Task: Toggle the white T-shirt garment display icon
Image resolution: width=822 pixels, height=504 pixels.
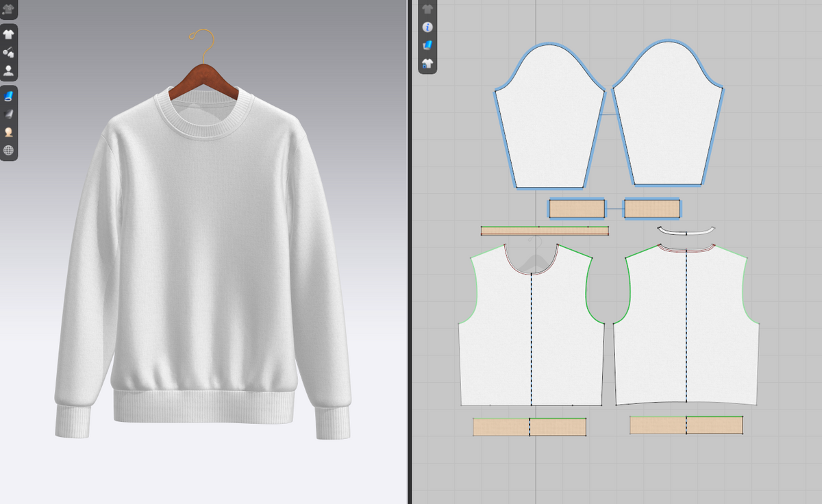Action: point(9,34)
